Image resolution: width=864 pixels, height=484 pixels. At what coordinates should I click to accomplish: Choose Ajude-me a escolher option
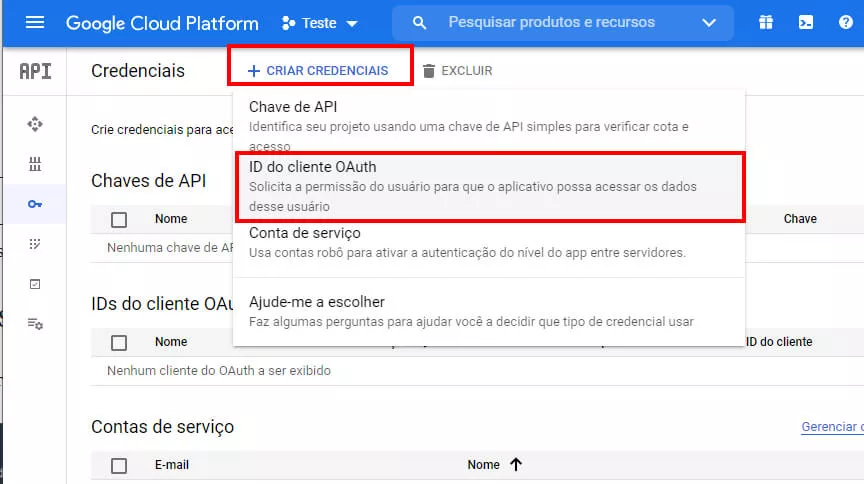[x=489, y=311]
